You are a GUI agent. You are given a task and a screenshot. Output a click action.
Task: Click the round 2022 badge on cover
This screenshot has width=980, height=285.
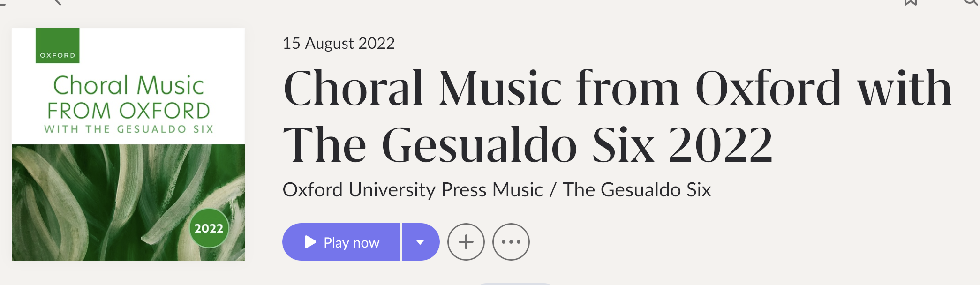[x=209, y=228]
